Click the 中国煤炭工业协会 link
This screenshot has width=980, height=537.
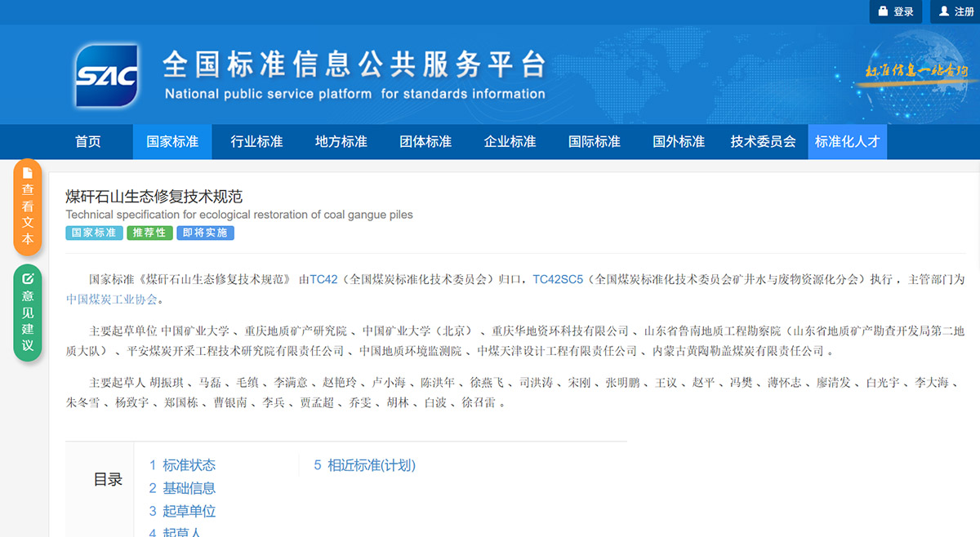tap(111, 300)
